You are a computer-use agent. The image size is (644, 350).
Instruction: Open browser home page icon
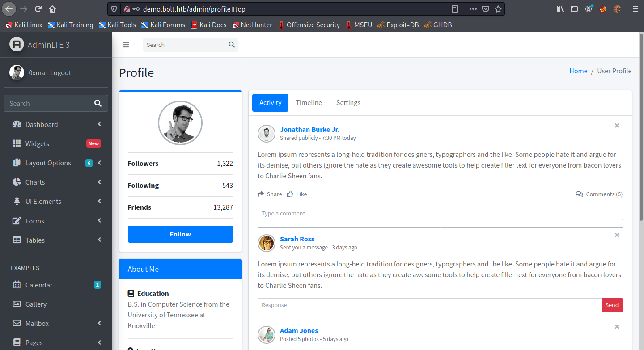[52, 9]
